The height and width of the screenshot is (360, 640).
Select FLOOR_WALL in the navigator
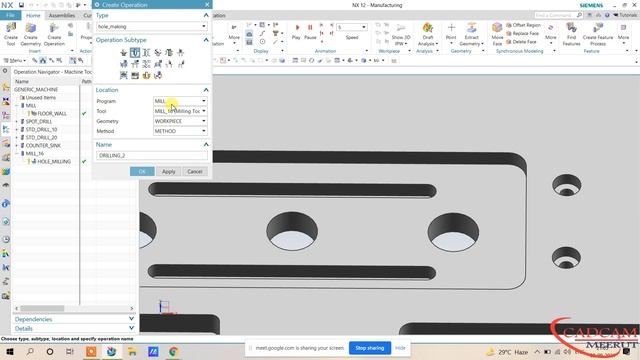click(x=52, y=113)
